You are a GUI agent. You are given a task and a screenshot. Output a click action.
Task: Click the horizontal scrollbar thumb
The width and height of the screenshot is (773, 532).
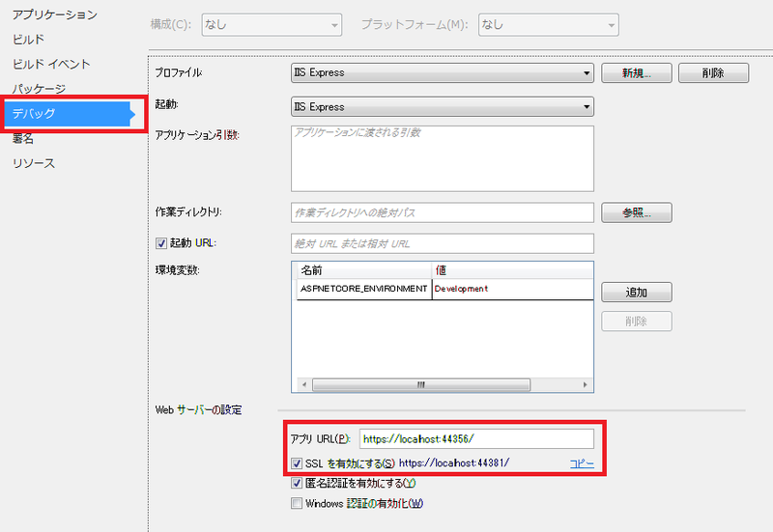(x=421, y=384)
